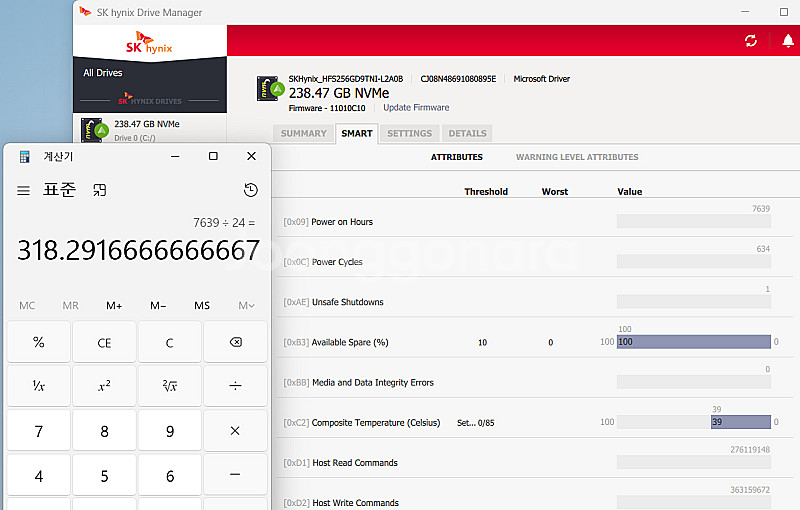Maximize the SK hynix Drive Manager window
The height and width of the screenshot is (510, 800).
point(784,12)
